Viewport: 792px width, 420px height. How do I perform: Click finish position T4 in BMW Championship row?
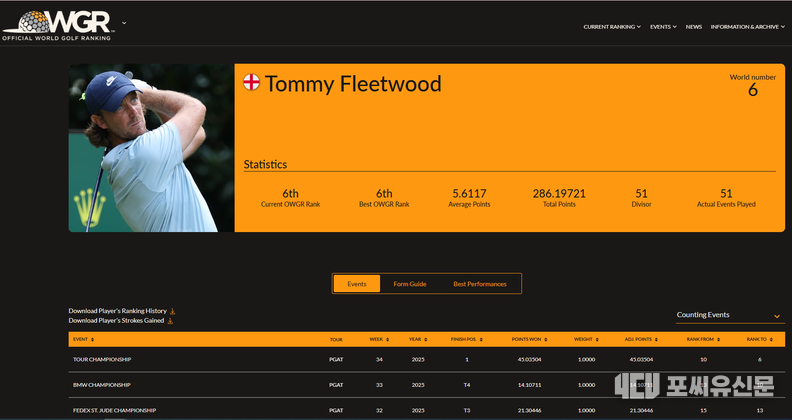pos(467,385)
